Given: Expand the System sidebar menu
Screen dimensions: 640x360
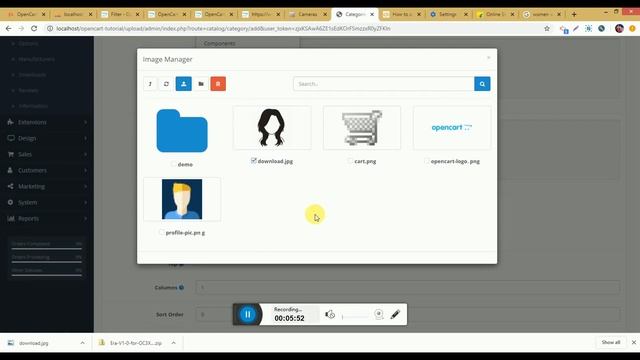Looking at the screenshot, I should pyautogui.click(x=47, y=202).
